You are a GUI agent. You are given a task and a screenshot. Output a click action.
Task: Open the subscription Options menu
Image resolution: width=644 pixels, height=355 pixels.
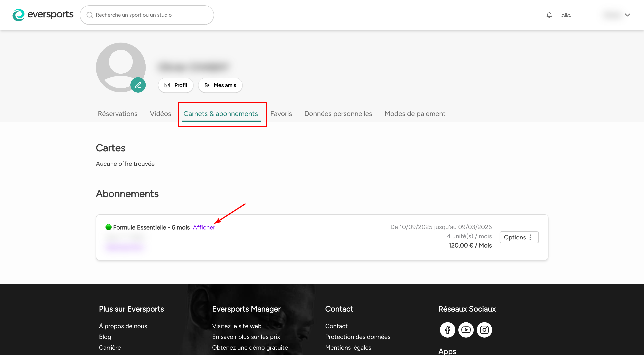[519, 237]
